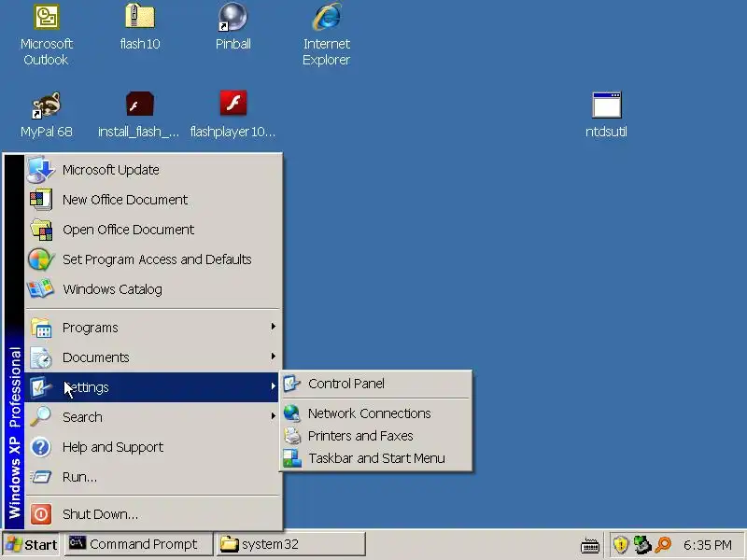Click New Office Document icon
Screen dimensions: 747x560
coord(40,200)
